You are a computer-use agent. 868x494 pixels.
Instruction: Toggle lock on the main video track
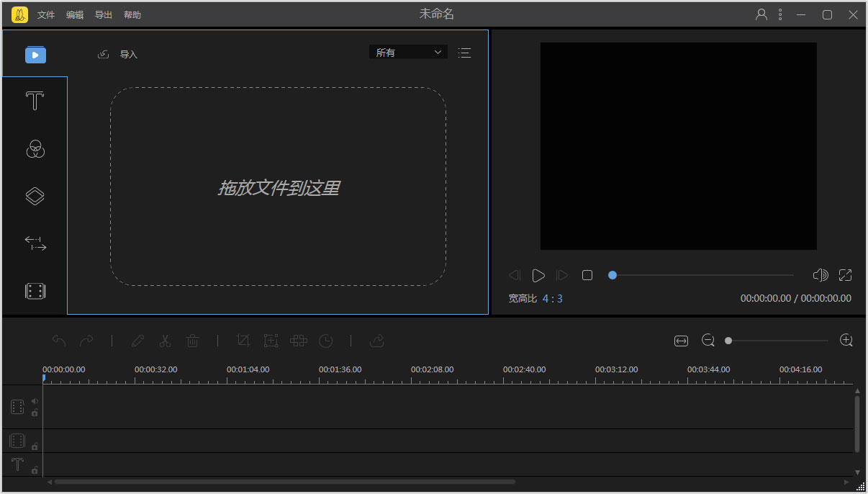35,413
